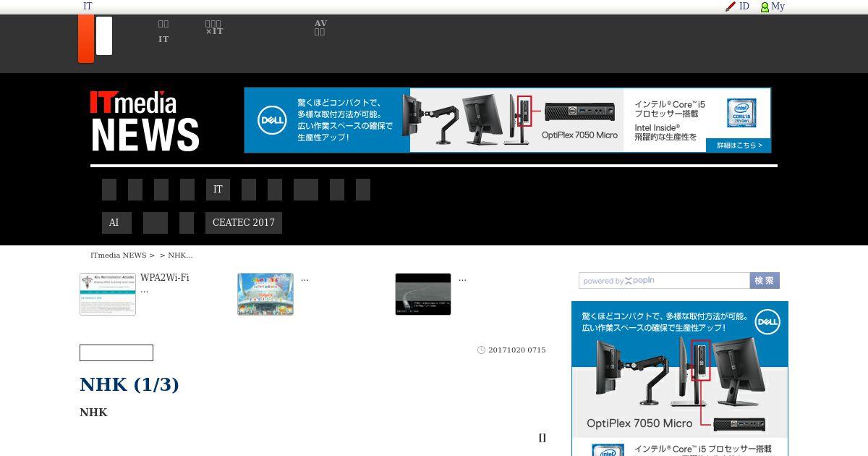Click the bold NHK subtitle text
The height and width of the screenshot is (456, 868).
(93, 412)
